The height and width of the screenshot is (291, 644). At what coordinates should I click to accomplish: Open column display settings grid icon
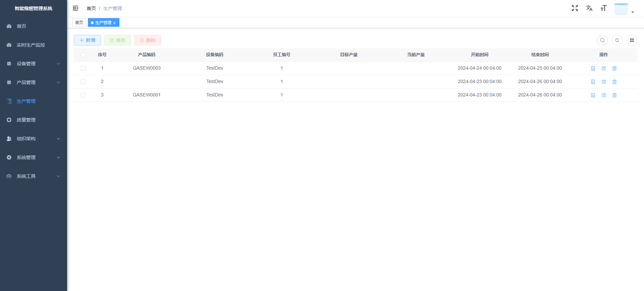pyautogui.click(x=632, y=40)
